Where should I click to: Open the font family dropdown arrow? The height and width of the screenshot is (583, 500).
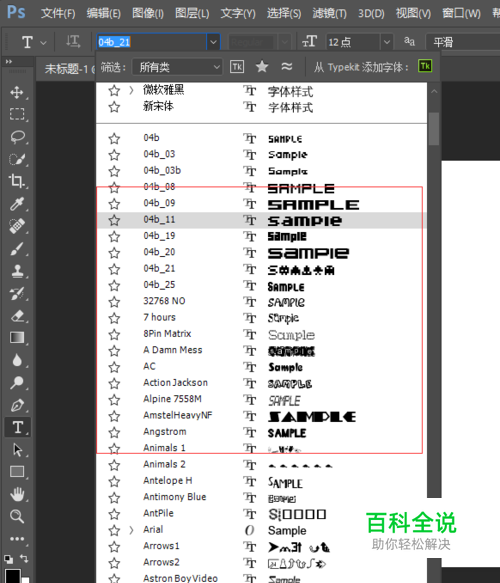[x=213, y=42]
